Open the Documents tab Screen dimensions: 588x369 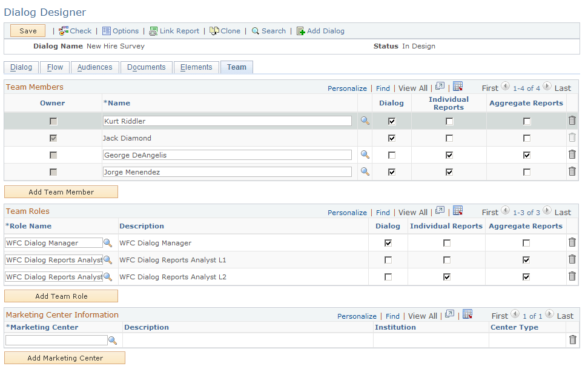146,67
